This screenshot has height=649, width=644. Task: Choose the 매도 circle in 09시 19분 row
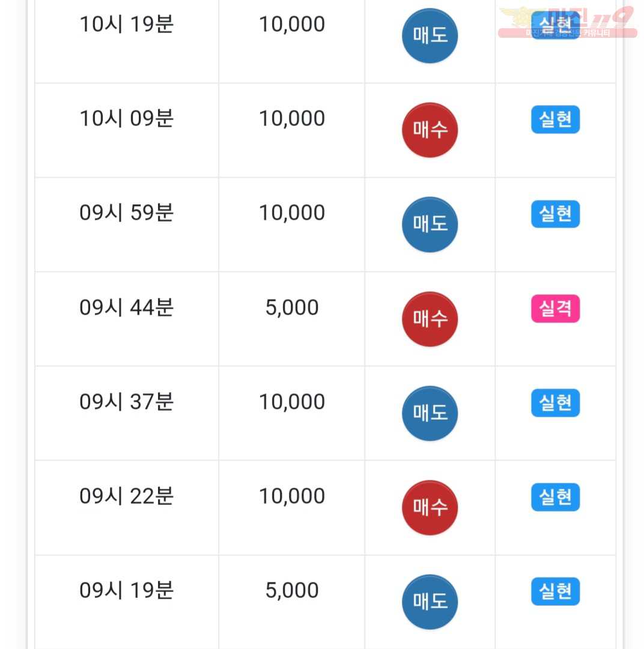point(430,602)
